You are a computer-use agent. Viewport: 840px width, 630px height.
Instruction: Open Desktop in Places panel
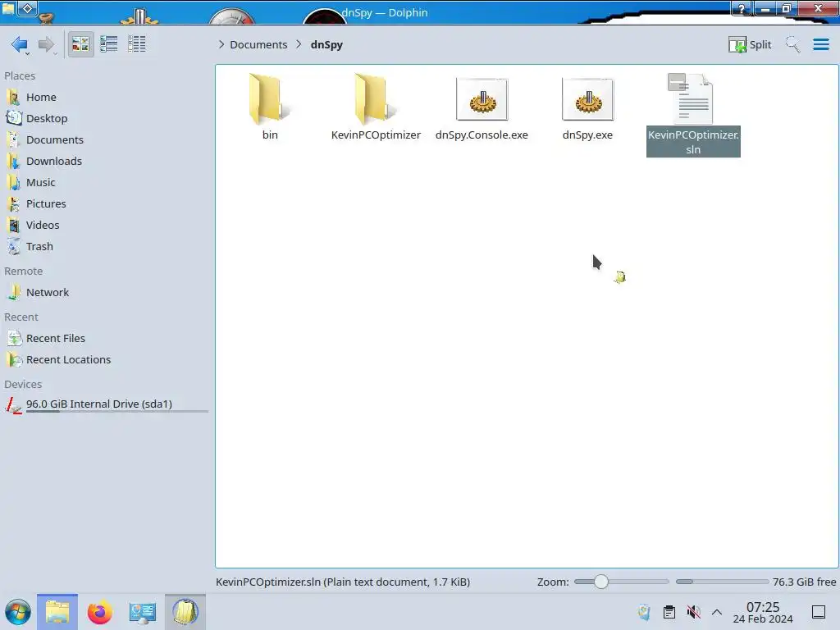[x=47, y=118]
